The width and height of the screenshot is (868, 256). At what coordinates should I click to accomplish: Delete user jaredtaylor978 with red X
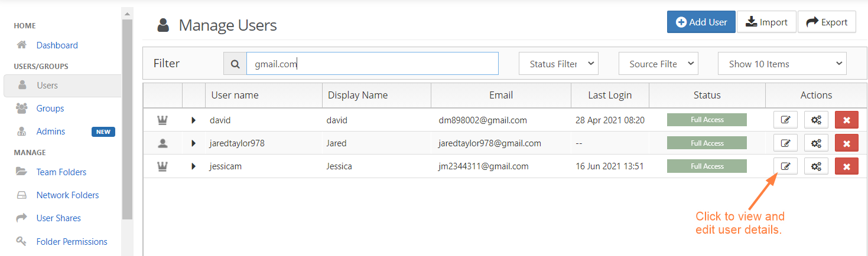coord(846,143)
